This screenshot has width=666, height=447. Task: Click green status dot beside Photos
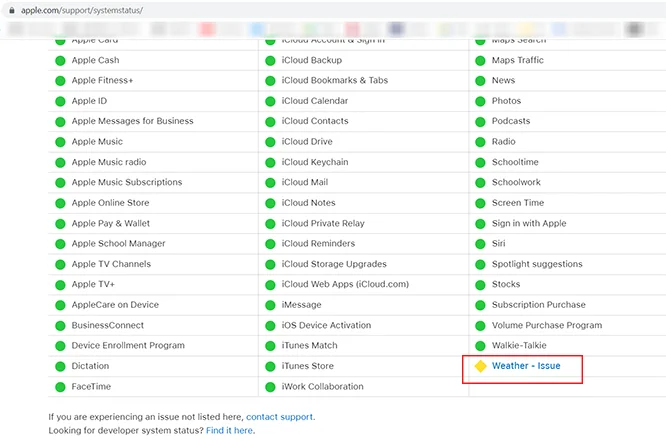coord(480,102)
